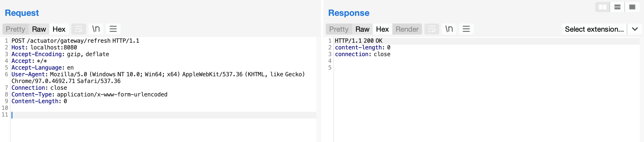
Task: Place cursor on empty request line 11
Action: point(164,115)
